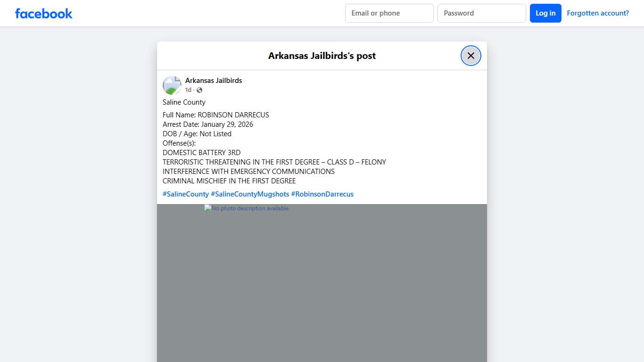This screenshot has height=362, width=644.
Task: Click the Full Name text line
Action: [x=215, y=115]
